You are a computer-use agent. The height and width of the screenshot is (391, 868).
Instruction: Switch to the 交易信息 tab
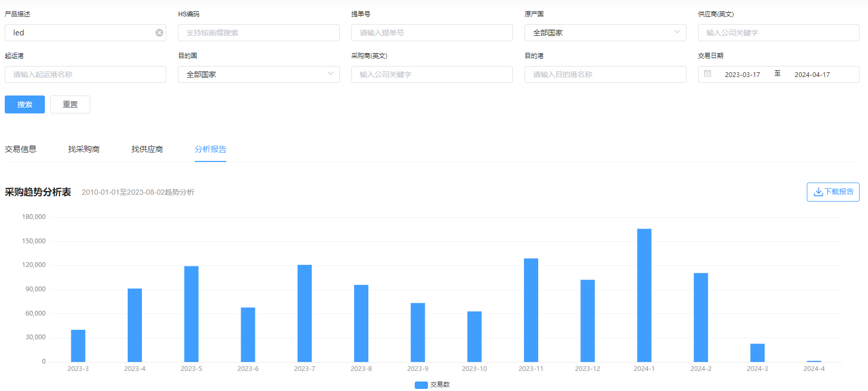click(x=21, y=149)
